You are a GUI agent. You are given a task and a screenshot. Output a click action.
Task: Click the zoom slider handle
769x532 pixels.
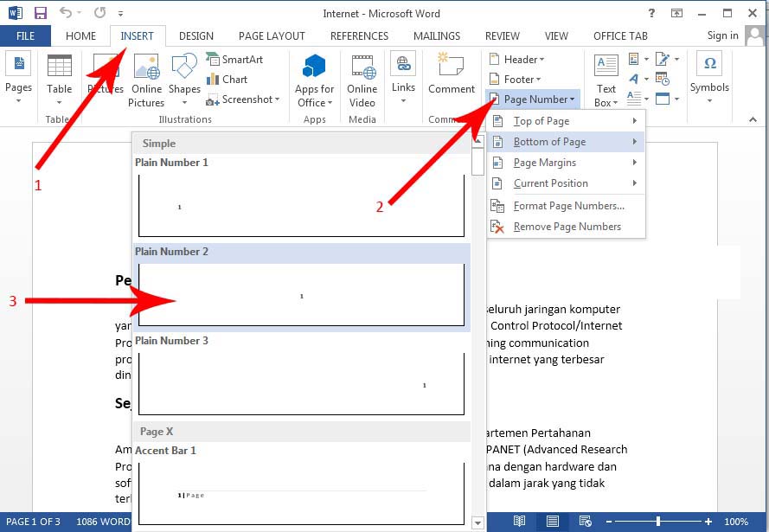tap(658, 522)
